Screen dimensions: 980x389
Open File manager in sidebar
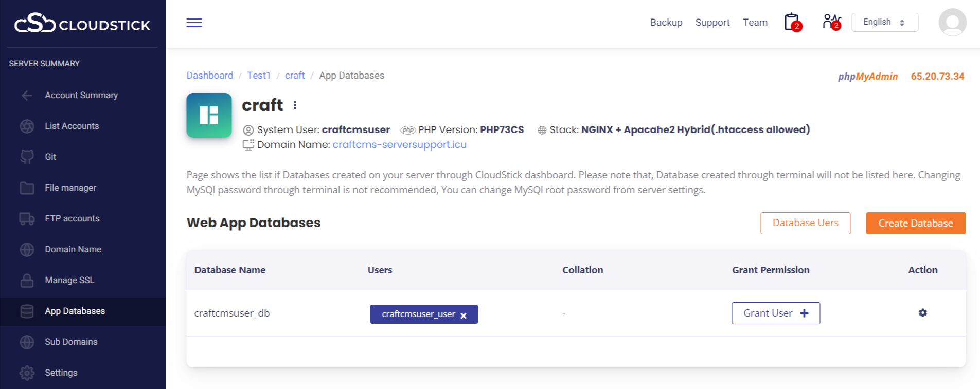pyautogui.click(x=70, y=188)
